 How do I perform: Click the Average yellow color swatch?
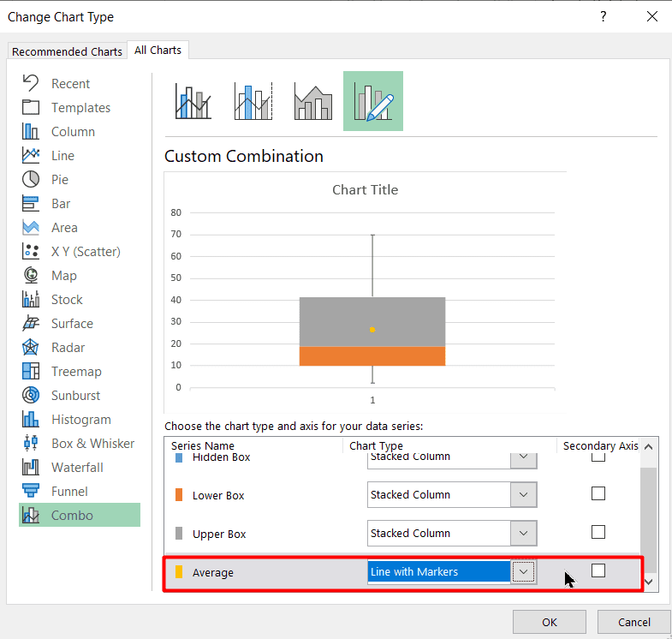point(179,572)
